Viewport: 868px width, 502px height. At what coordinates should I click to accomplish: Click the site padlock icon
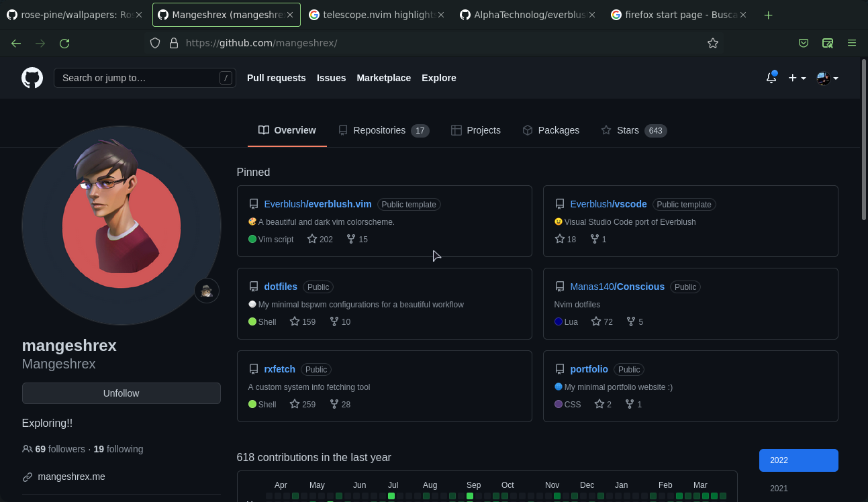173,43
